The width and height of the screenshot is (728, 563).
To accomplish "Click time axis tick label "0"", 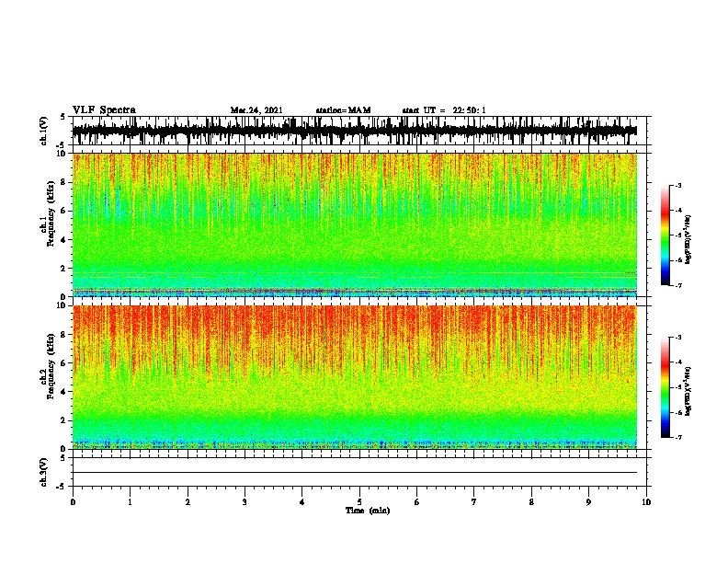I will [73, 502].
